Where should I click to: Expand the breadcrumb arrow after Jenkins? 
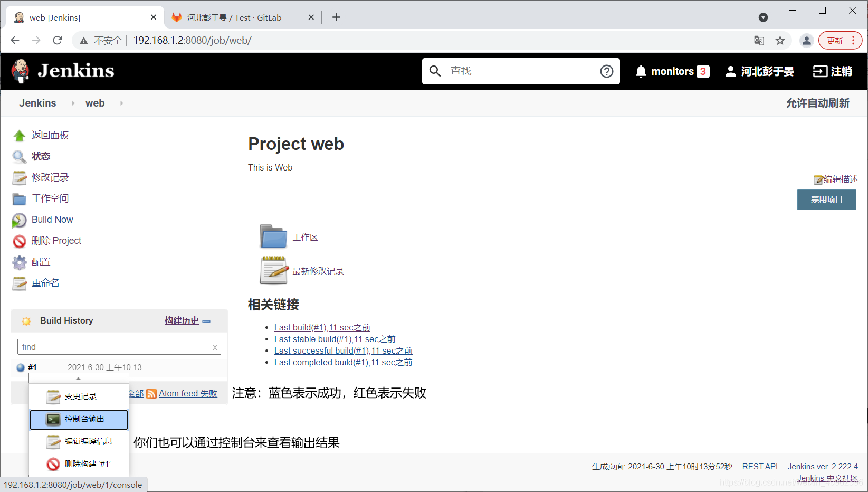coord(73,103)
